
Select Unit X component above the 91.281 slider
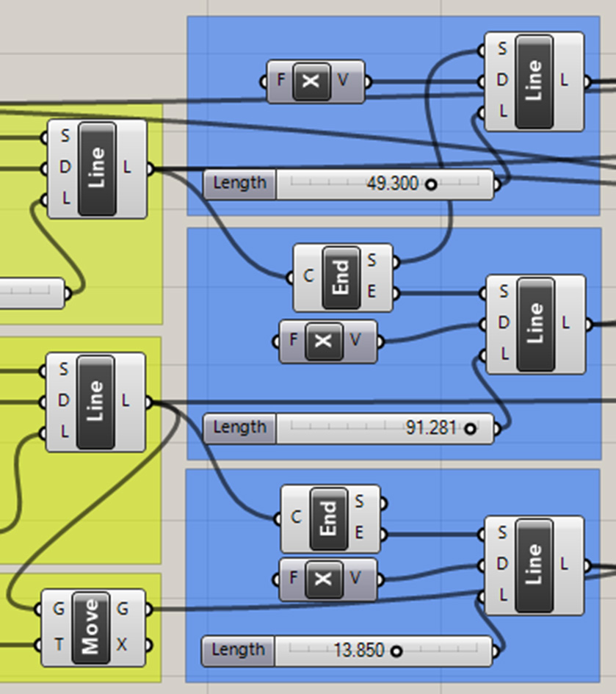point(324,341)
